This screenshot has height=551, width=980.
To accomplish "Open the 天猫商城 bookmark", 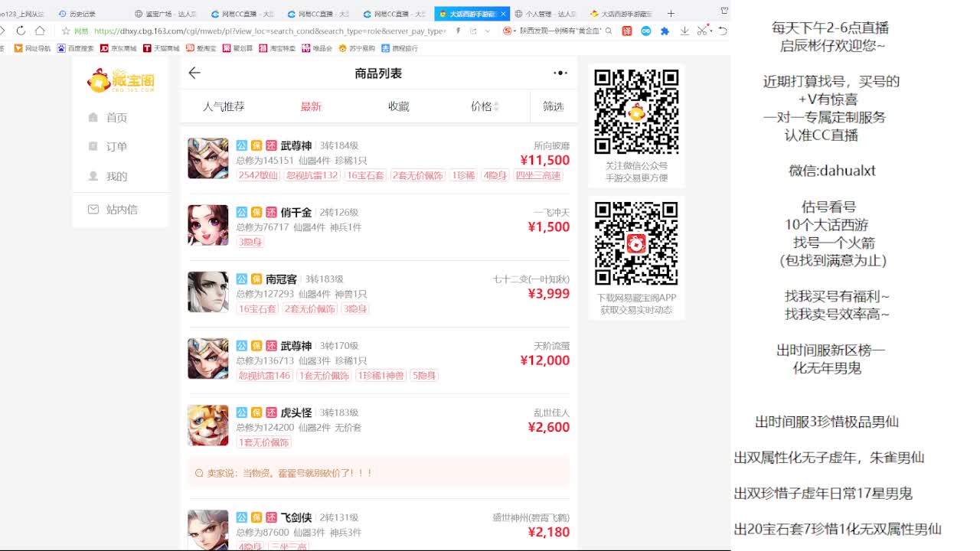I will (x=161, y=48).
